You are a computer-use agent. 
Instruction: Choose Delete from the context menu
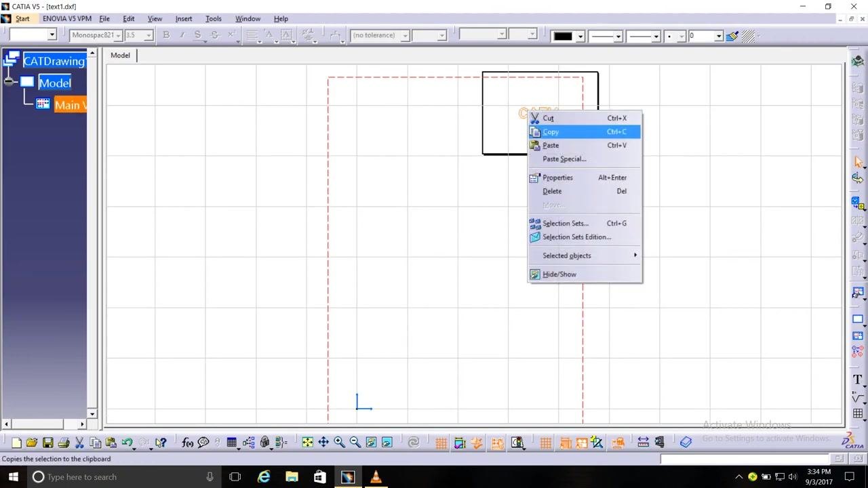pos(585,191)
